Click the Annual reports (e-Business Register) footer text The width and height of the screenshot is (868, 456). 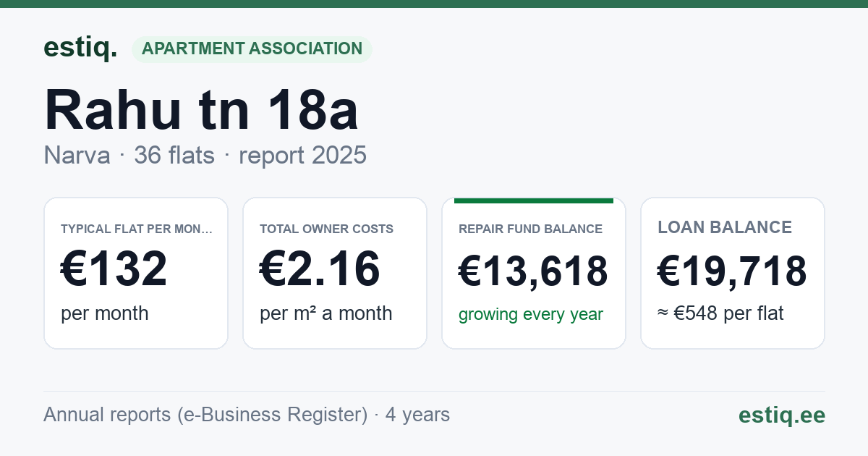[247, 415]
